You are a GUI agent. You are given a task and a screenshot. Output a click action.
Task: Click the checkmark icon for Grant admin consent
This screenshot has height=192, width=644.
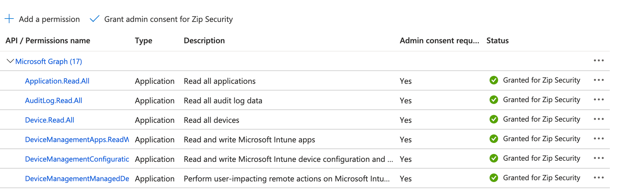pyautogui.click(x=95, y=19)
